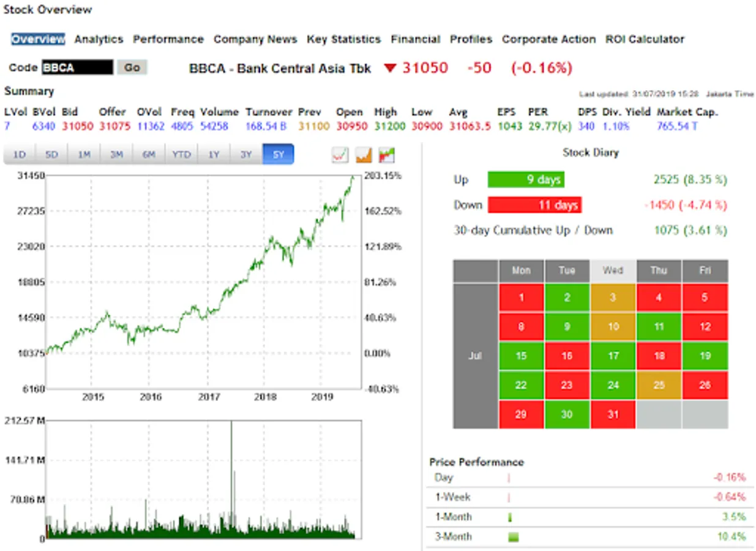Image resolution: width=756 pixels, height=551 pixels.
Task: Open the Key Statistics tab
Action: pyautogui.click(x=344, y=39)
